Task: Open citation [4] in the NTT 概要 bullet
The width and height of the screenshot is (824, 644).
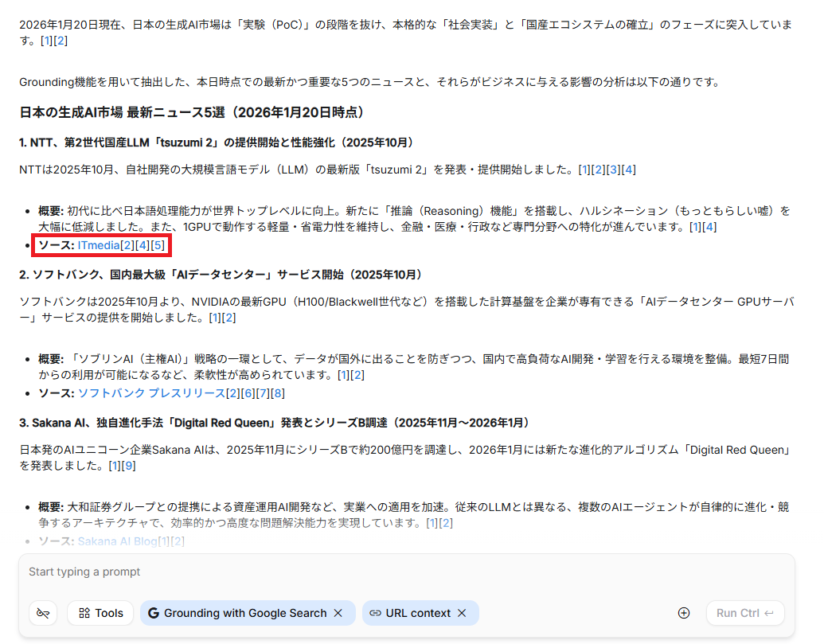Action: tap(709, 227)
